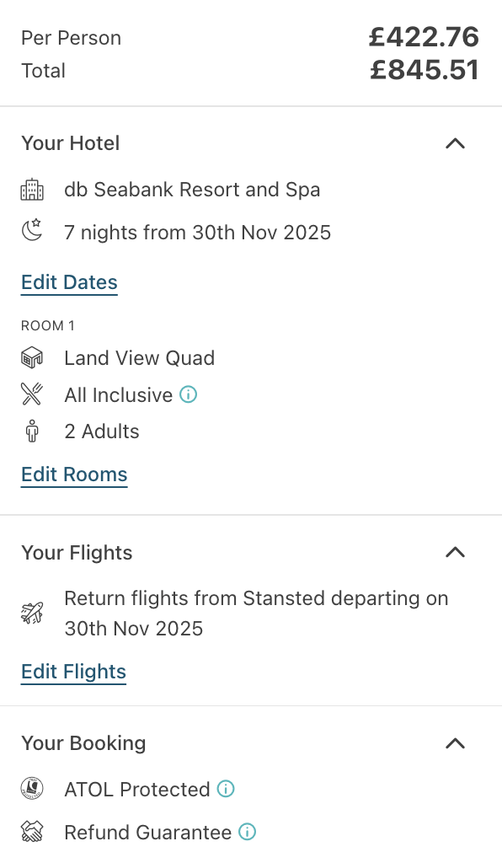Screen dimensions: 502x868
Task: Click the Edit Flights link
Action: 72,672
